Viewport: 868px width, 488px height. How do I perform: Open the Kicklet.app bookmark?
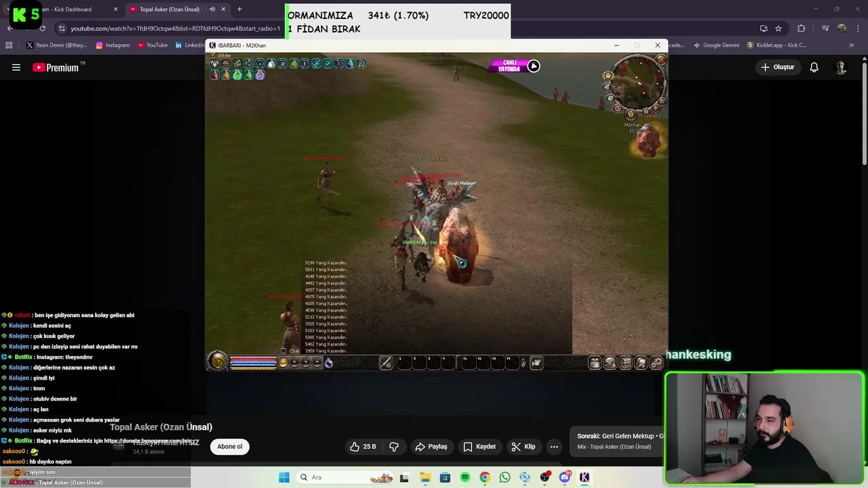tap(776, 45)
